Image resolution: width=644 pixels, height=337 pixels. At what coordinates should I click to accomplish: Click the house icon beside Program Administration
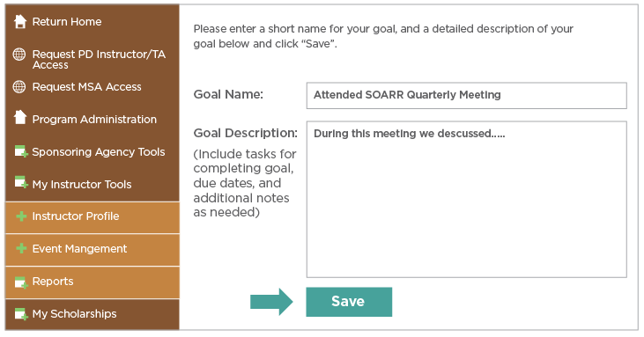20,117
